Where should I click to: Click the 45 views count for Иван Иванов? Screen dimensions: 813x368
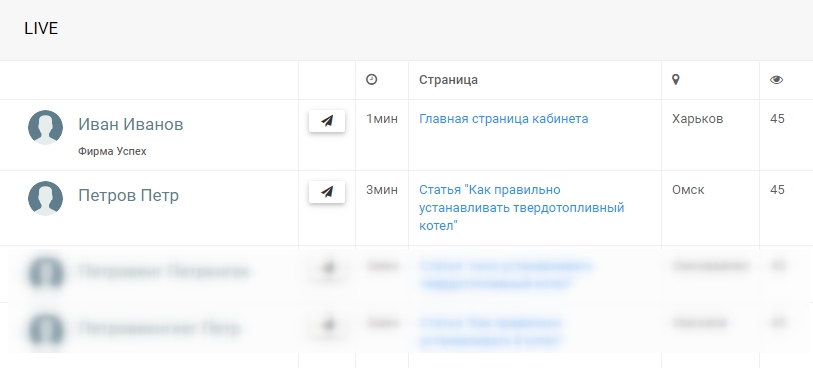tap(777, 119)
